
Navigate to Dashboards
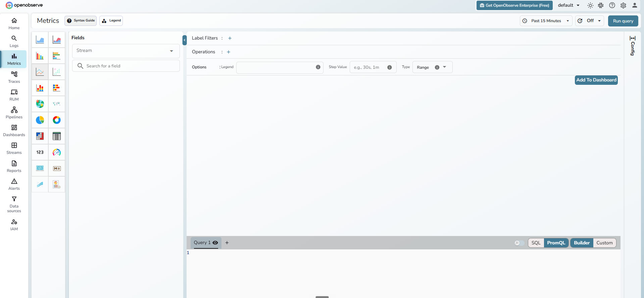pyautogui.click(x=14, y=131)
